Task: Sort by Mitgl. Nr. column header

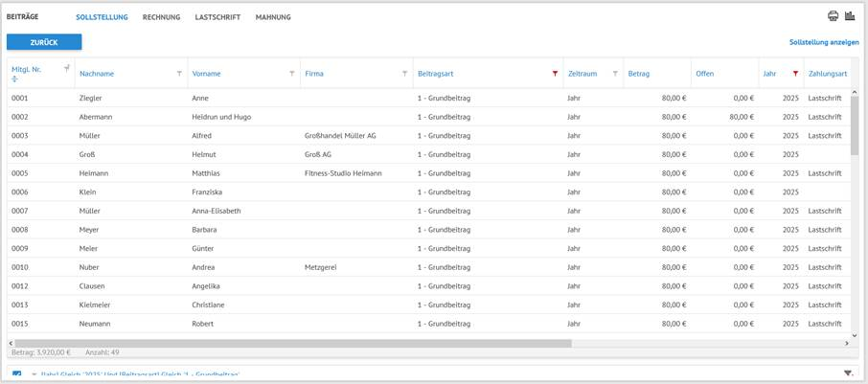Action: point(26,70)
